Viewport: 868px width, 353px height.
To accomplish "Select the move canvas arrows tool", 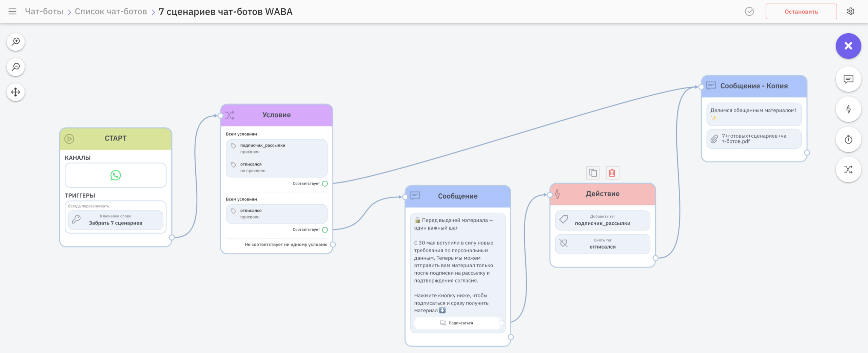I will coord(16,92).
